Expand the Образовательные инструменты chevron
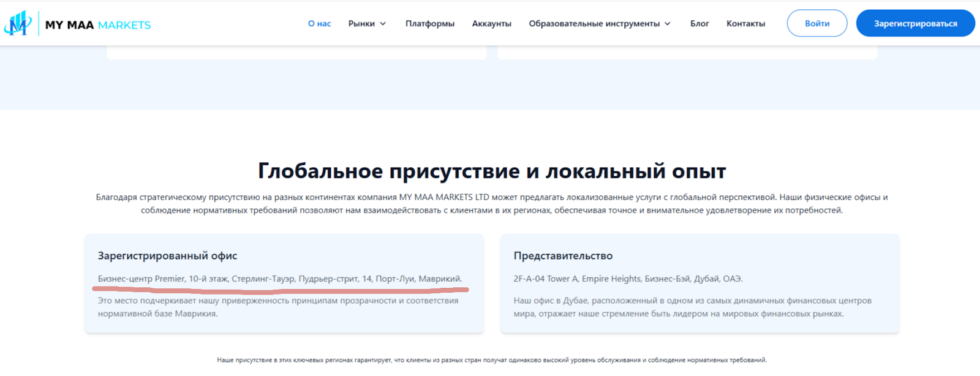Screen dimensions: 980x376 coord(668,24)
